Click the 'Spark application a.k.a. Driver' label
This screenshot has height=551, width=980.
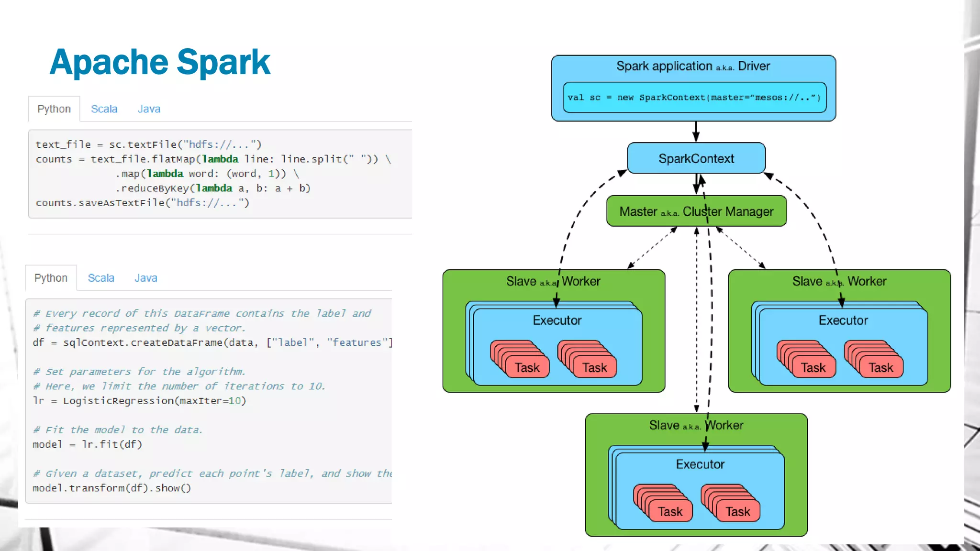point(693,66)
